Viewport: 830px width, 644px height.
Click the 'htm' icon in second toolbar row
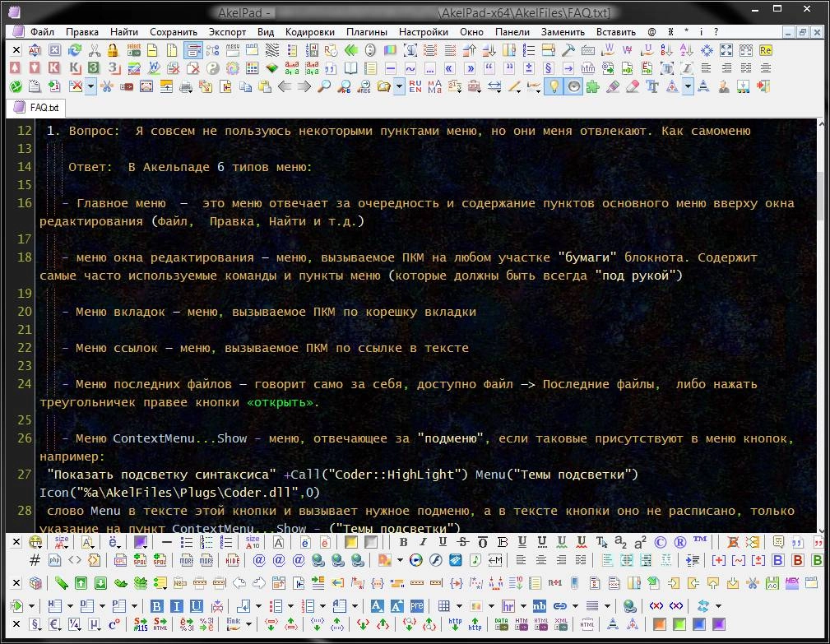tap(587, 68)
